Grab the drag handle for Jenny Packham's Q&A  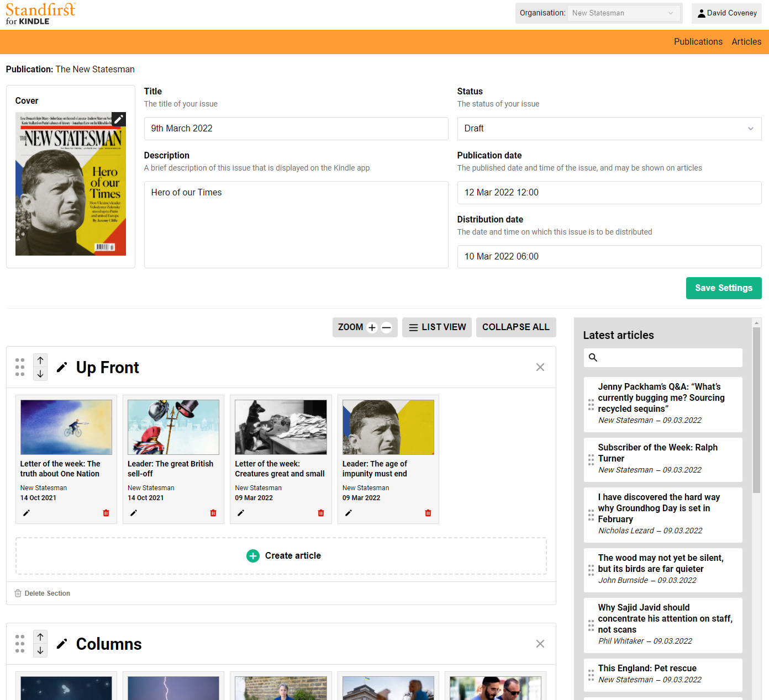point(591,405)
